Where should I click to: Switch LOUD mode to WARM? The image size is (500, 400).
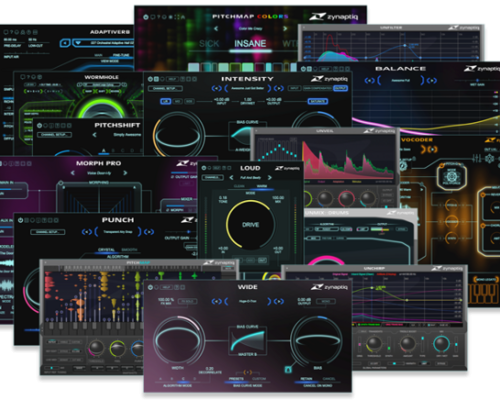point(262,186)
